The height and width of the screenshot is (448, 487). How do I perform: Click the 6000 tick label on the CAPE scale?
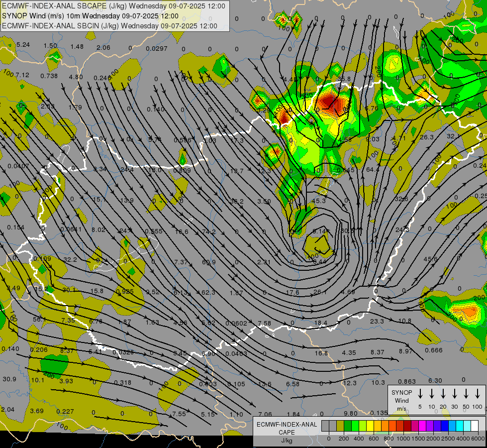click(x=478, y=439)
